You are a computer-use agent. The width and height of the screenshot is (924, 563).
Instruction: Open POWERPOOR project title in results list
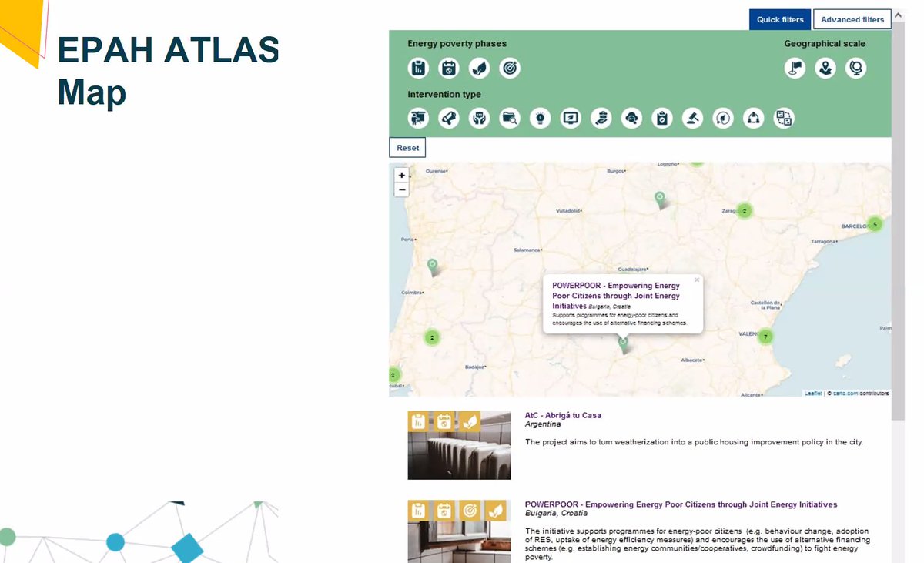(x=681, y=504)
